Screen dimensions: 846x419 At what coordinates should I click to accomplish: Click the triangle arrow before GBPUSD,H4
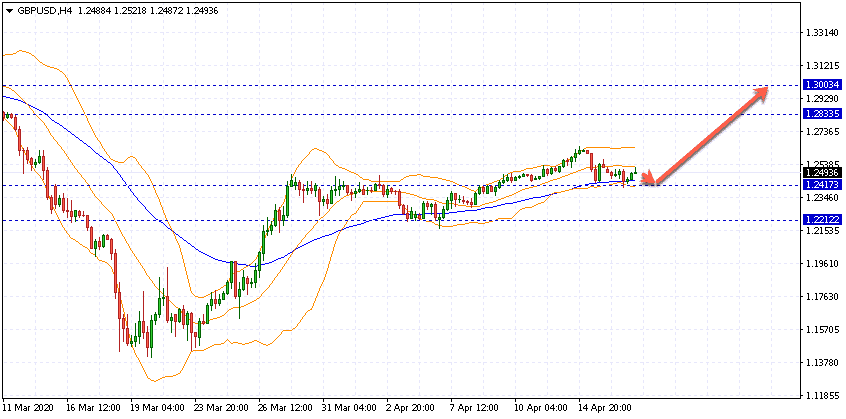point(10,9)
